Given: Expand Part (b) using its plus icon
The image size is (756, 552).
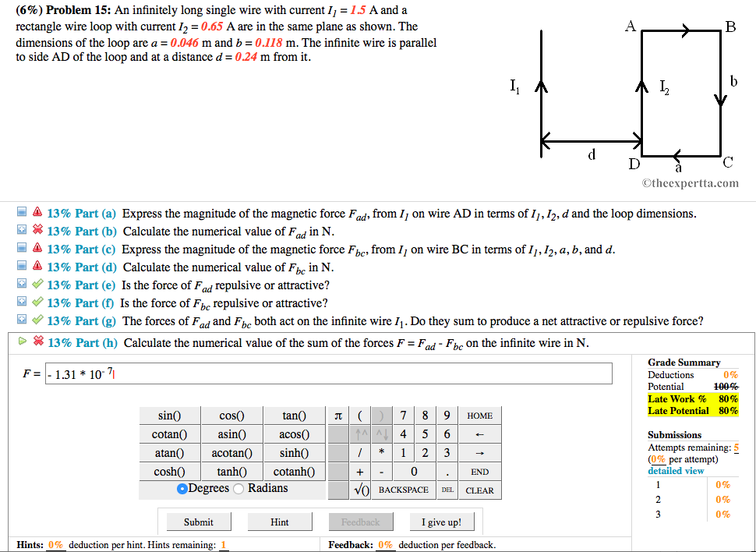Looking at the screenshot, I should tap(22, 230).
